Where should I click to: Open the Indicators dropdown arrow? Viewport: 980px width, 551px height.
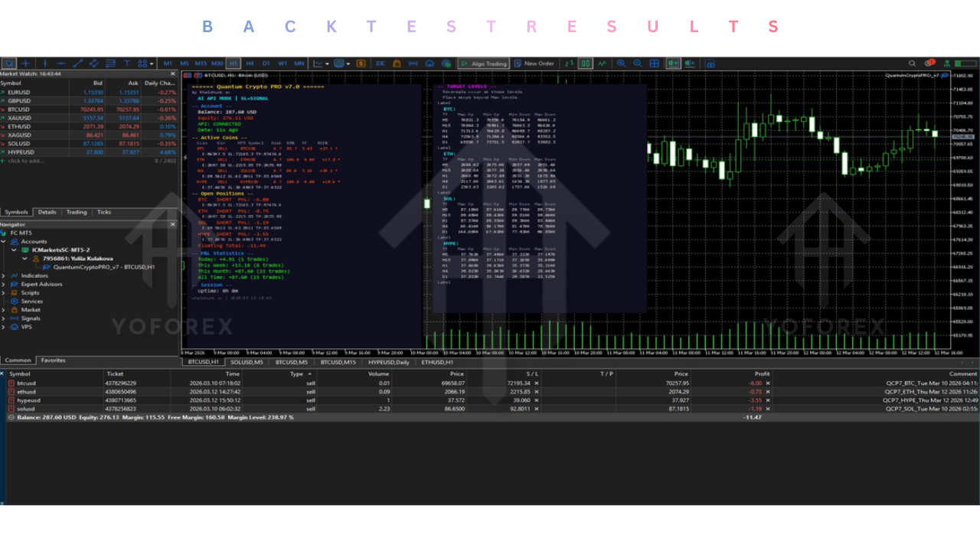[x=328, y=64]
